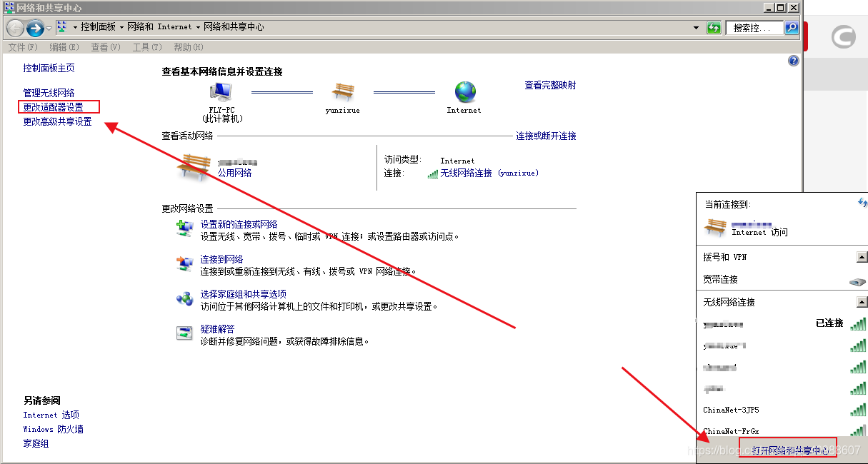Click the 设置新的连接或网络 icon
The width and height of the screenshot is (868, 464).
185,227
